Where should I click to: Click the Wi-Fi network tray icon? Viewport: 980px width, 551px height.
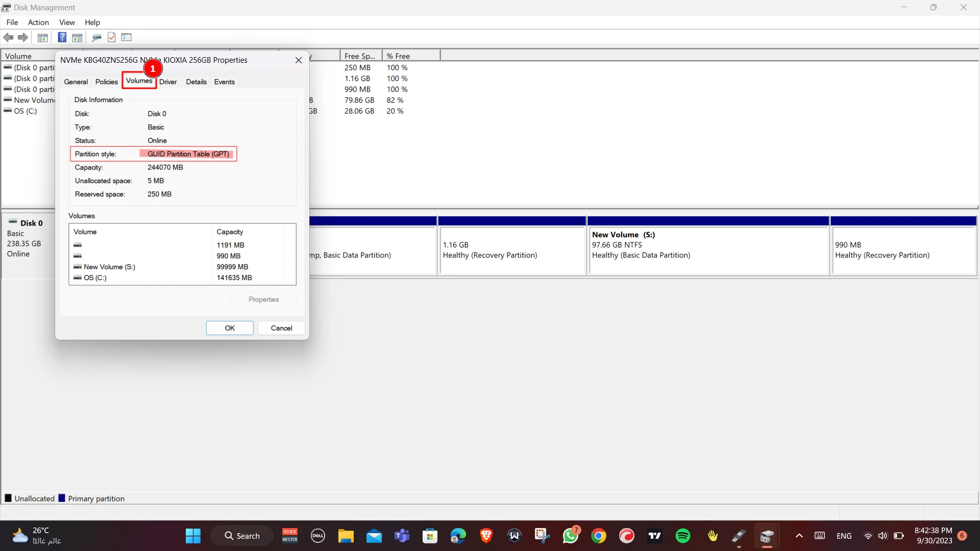868,536
